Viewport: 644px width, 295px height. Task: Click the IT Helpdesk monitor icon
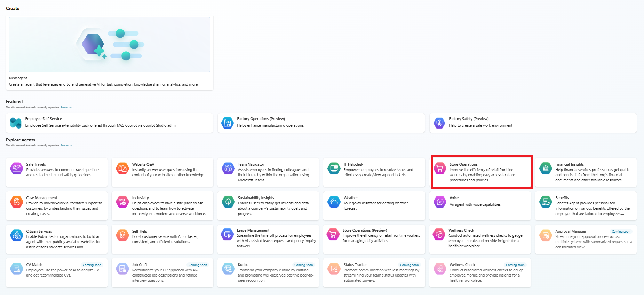tap(334, 169)
